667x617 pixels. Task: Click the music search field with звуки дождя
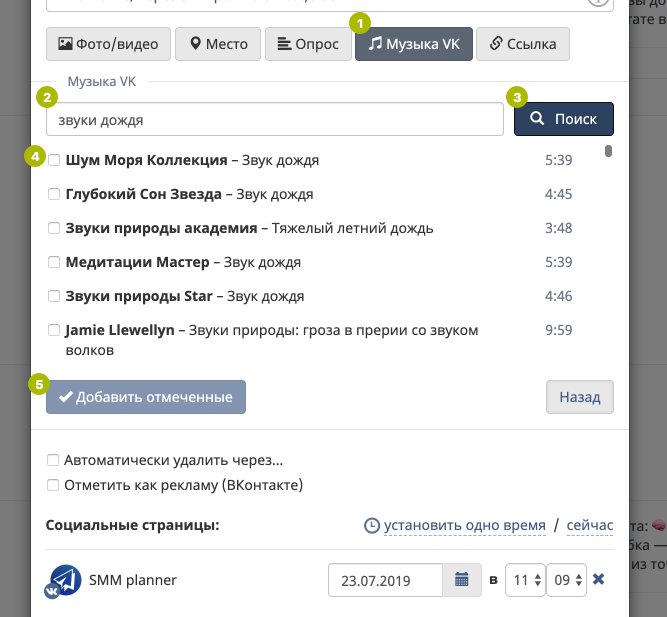click(x=275, y=120)
